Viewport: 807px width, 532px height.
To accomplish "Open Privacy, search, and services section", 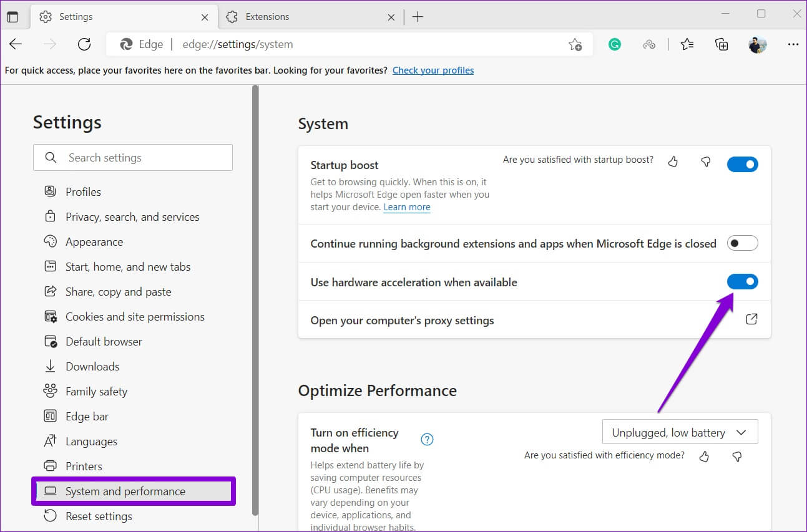I will click(133, 216).
